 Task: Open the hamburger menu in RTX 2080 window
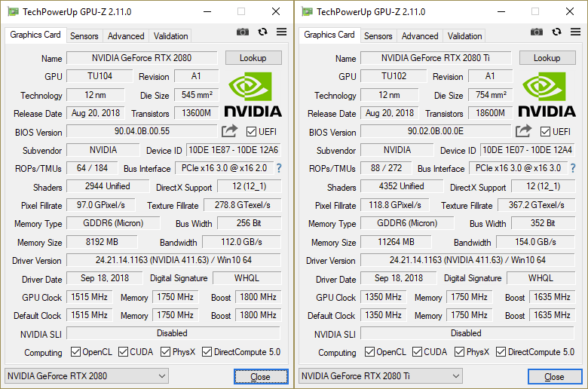(281, 32)
